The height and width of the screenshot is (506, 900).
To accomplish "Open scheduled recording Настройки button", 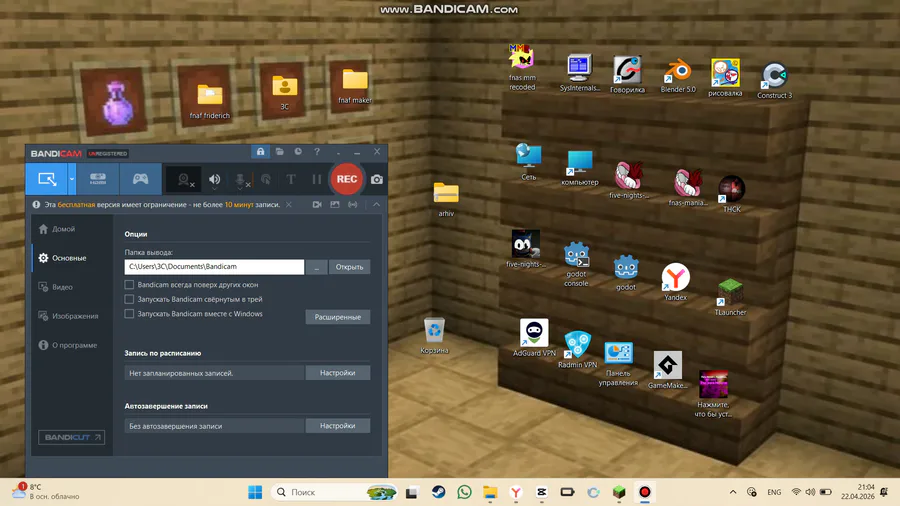I will coord(338,373).
